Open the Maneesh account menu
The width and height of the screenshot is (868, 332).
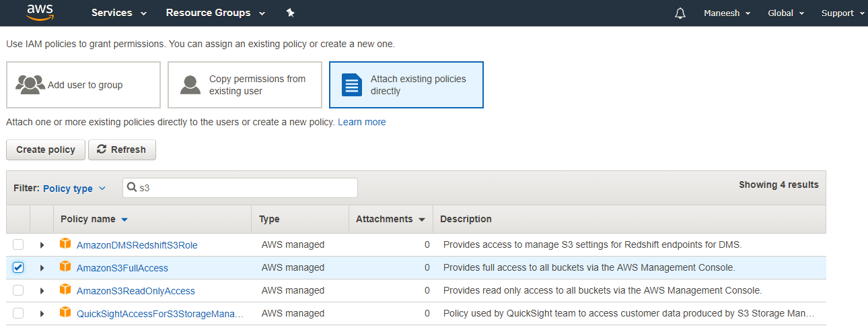click(727, 13)
